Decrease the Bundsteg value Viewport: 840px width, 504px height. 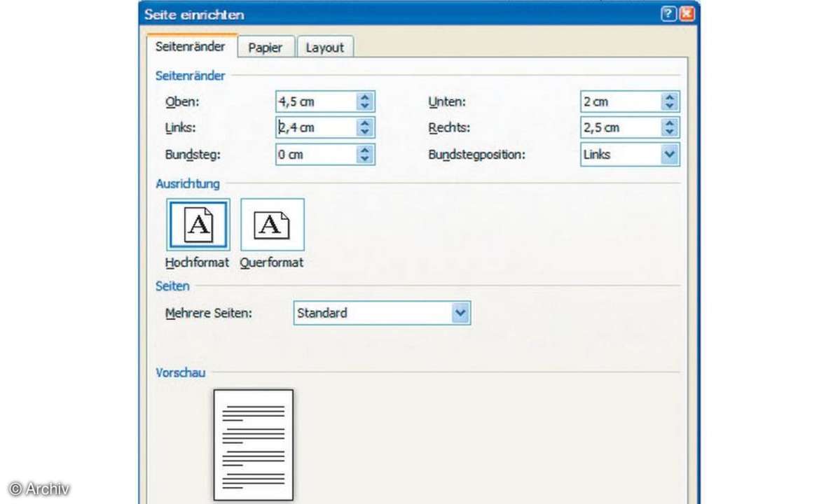coord(365,159)
